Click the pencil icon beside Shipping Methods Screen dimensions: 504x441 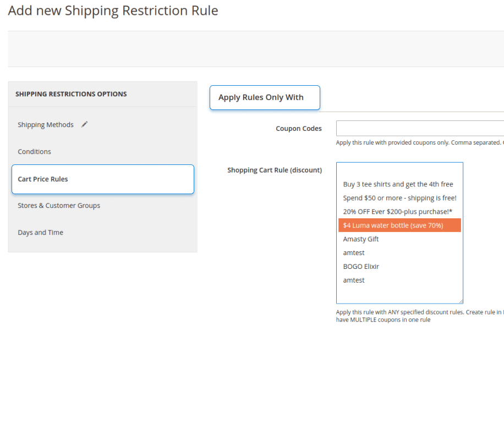(84, 124)
